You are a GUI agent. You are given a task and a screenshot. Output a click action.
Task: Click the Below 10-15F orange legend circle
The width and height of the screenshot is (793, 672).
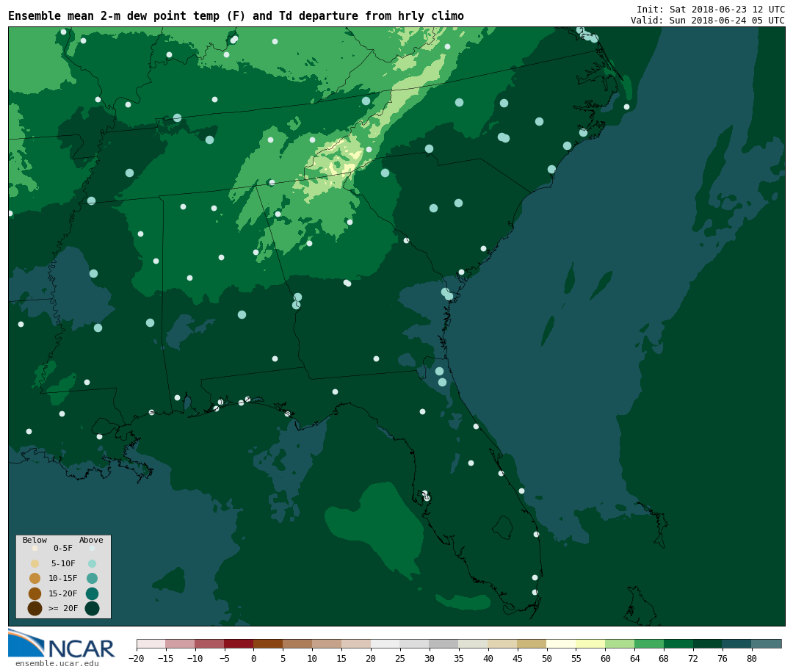35,579
